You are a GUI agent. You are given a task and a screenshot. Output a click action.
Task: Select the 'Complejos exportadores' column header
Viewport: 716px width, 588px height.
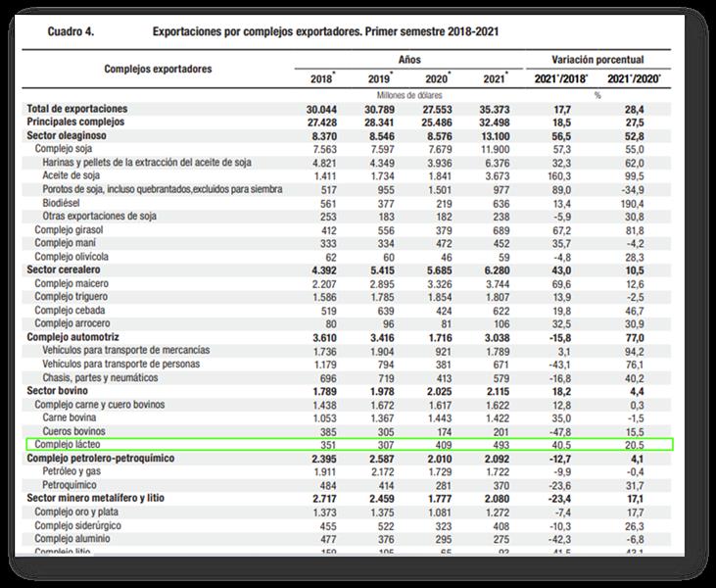click(x=158, y=70)
